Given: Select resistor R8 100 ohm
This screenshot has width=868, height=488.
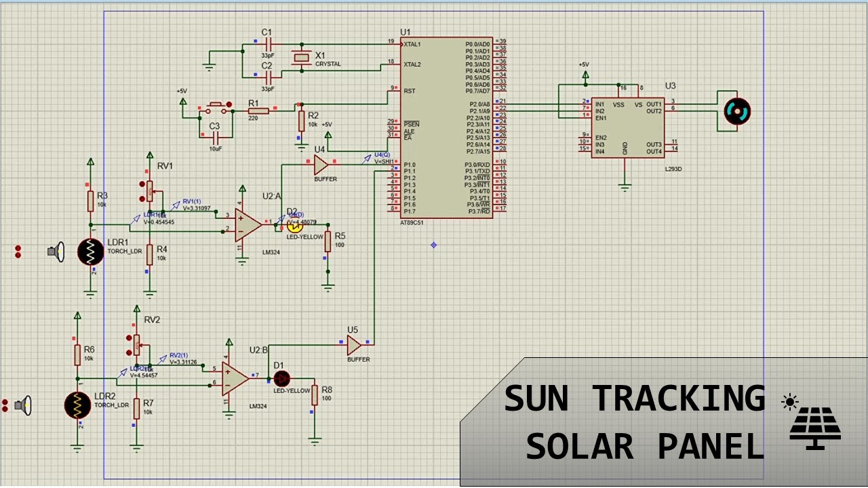Looking at the screenshot, I should [x=315, y=395].
